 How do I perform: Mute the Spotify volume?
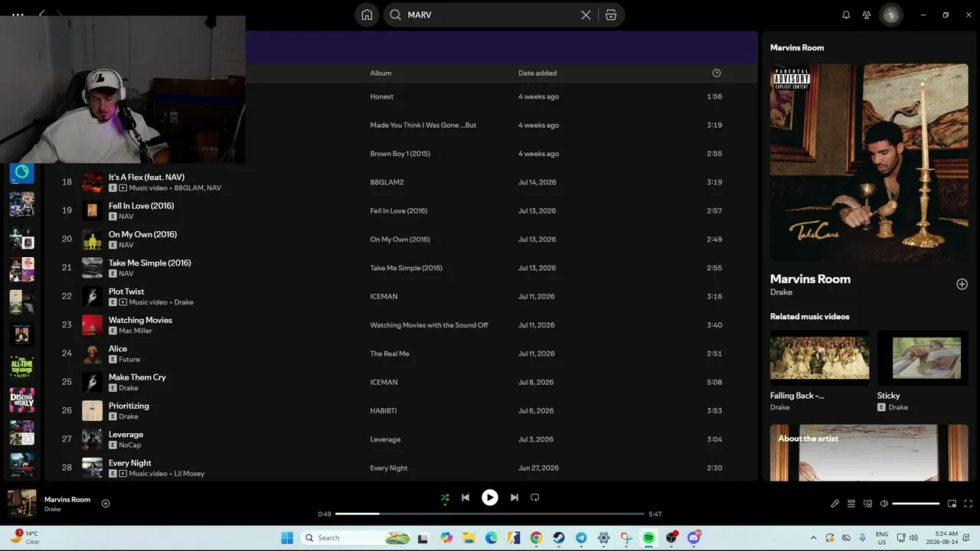click(x=884, y=504)
